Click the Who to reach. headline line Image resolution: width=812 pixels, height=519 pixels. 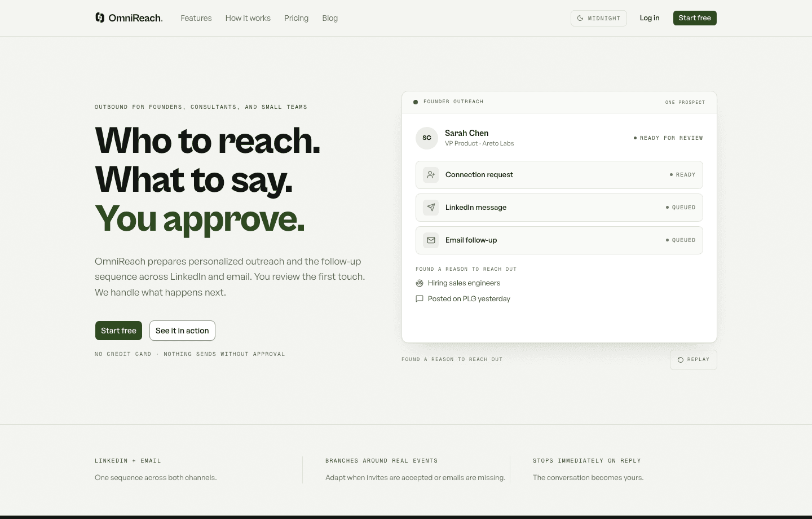[x=208, y=140]
